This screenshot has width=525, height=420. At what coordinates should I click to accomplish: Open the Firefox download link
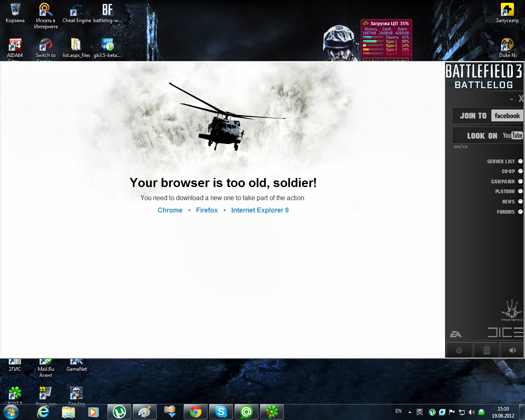207,210
